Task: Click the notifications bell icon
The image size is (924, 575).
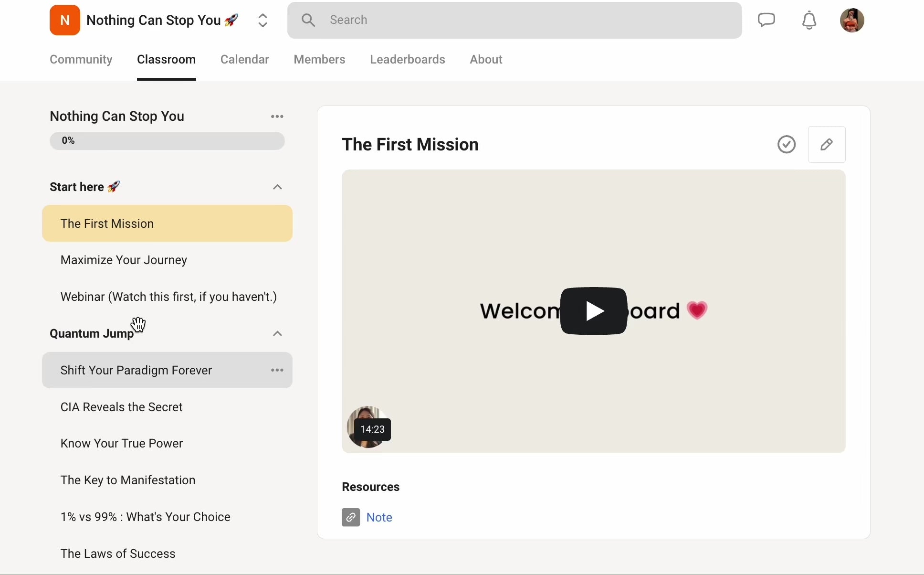Action: pyautogui.click(x=809, y=21)
